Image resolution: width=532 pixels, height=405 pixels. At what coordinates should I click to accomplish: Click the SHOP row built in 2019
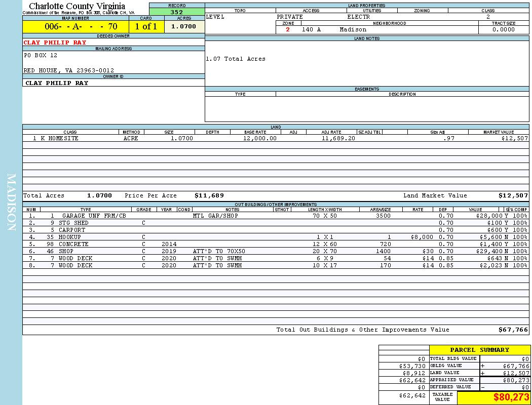point(66,251)
